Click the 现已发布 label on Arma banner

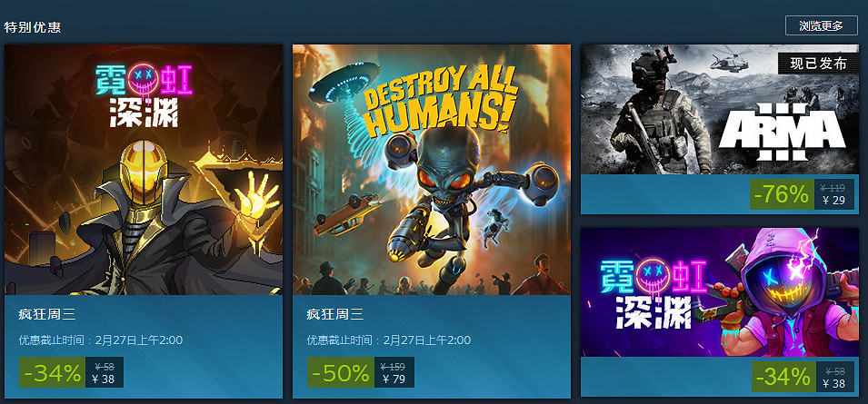[818, 64]
